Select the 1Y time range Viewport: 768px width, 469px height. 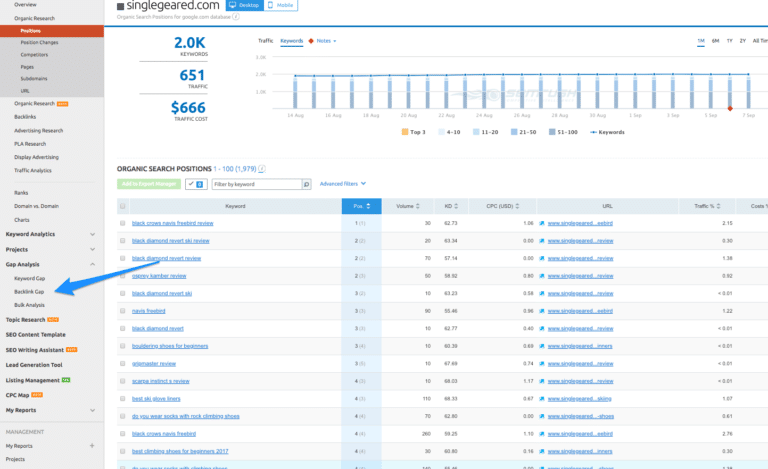coord(729,41)
